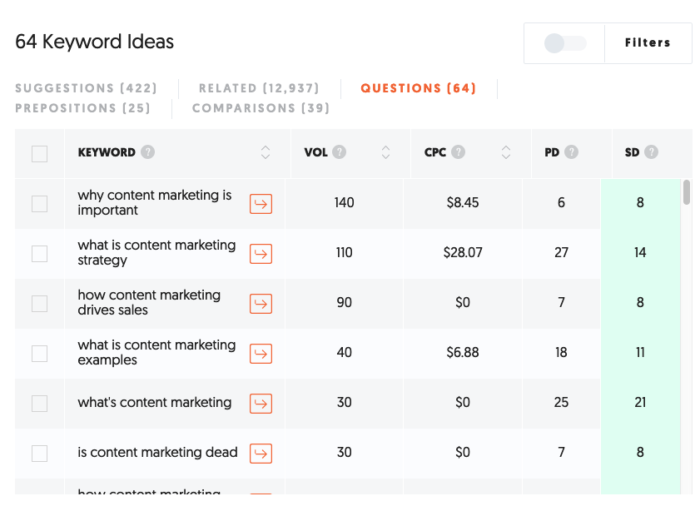Sort table using VOL column arrows
700x506 pixels.
pos(386,152)
